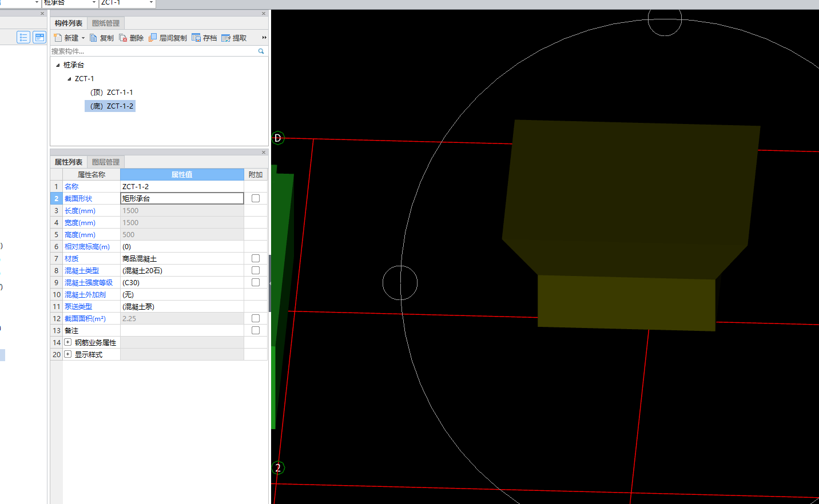Click the search magnifier icon
This screenshot has width=819, height=504.
(x=261, y=51)
